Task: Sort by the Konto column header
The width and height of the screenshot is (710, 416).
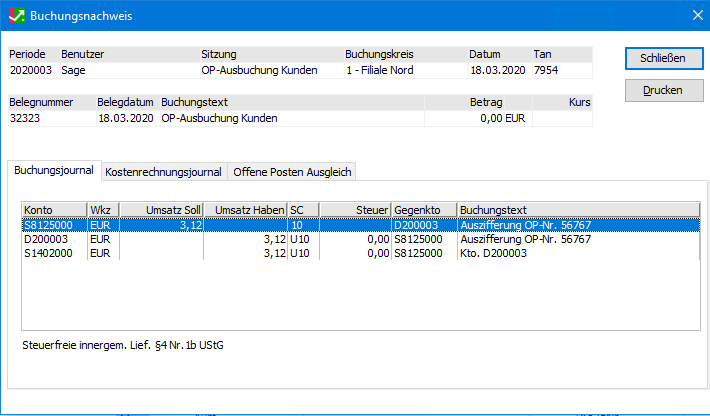Action: (54, 209)
